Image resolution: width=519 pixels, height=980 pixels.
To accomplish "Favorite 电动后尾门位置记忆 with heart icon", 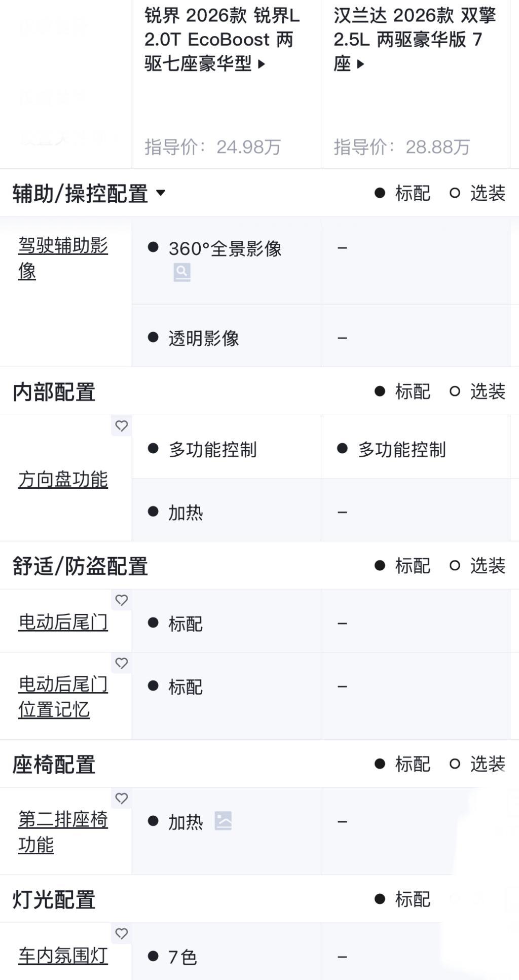I will pyautogui.click(x=121, y=663).
